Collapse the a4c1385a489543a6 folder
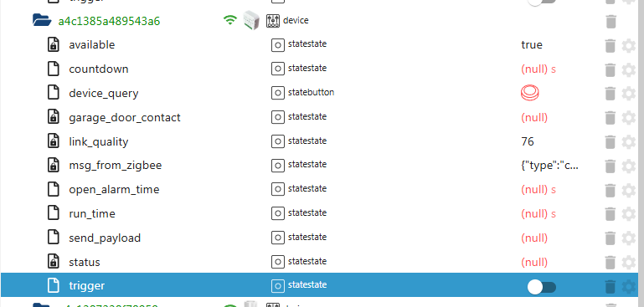 tap(42, 20)
